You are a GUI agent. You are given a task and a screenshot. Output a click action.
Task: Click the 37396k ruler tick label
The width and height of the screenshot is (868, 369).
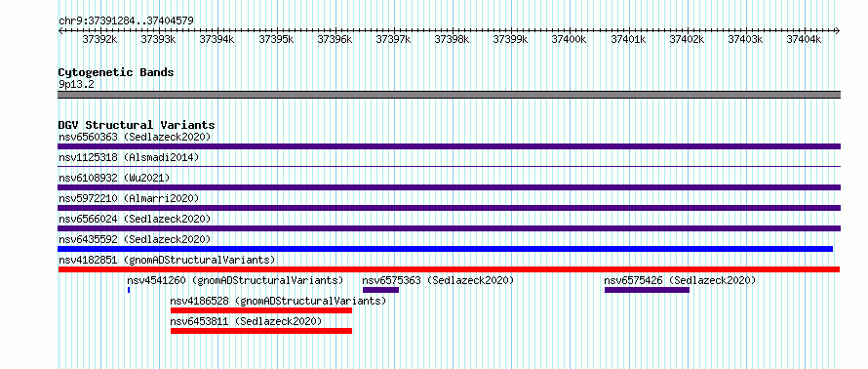pyautogui.click(x=335, y=39)
